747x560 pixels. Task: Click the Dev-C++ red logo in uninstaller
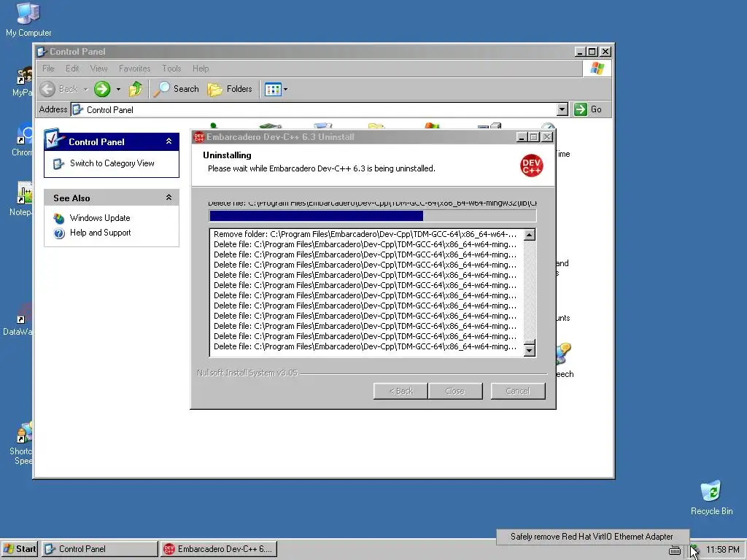click(x=531, y=166)
